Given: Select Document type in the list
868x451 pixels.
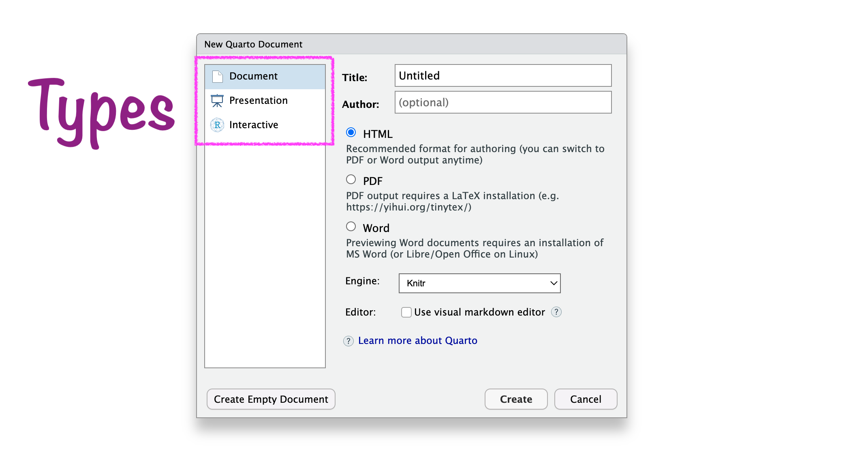Looking at the screenshot, I should tap(253, 76).
